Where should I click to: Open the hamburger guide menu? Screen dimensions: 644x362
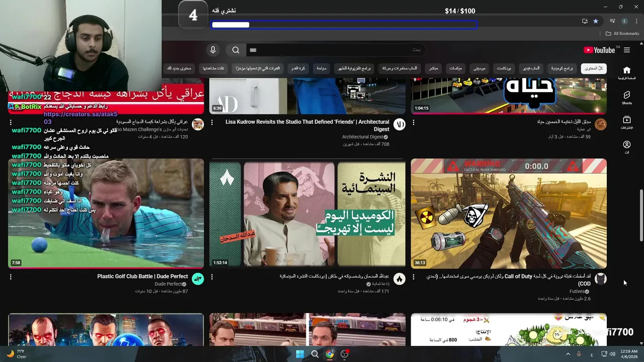[x=627, y=50]
